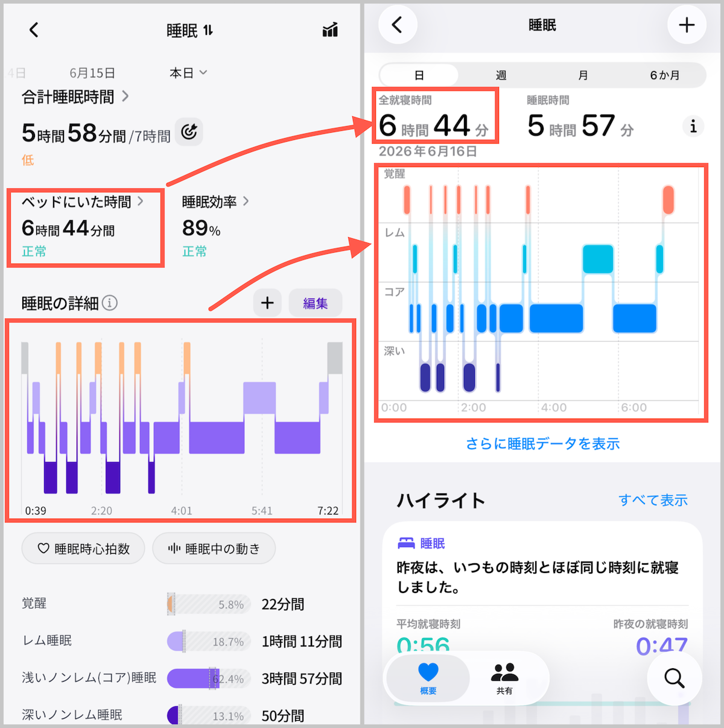Open the trend chart icon at top
Image resolution: width=724 pixels, height=728 pixels.
pyautogui.click(x=330, y=30)
